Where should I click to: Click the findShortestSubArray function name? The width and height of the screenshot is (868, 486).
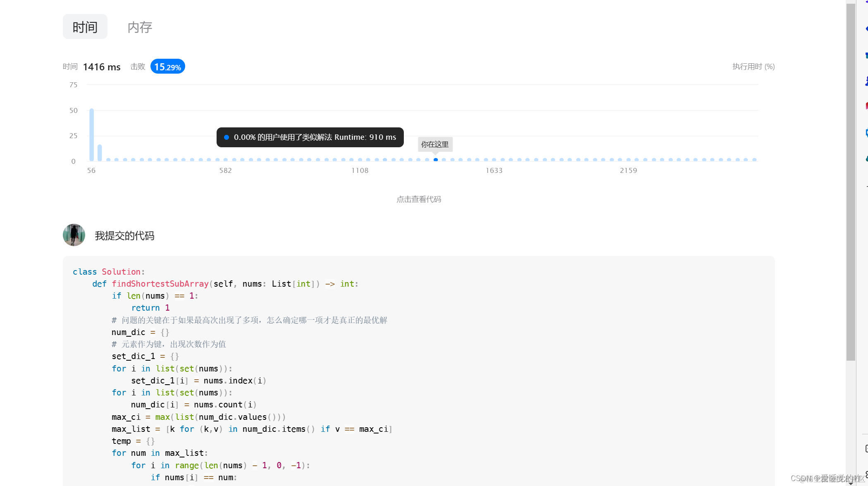point(160,284)
